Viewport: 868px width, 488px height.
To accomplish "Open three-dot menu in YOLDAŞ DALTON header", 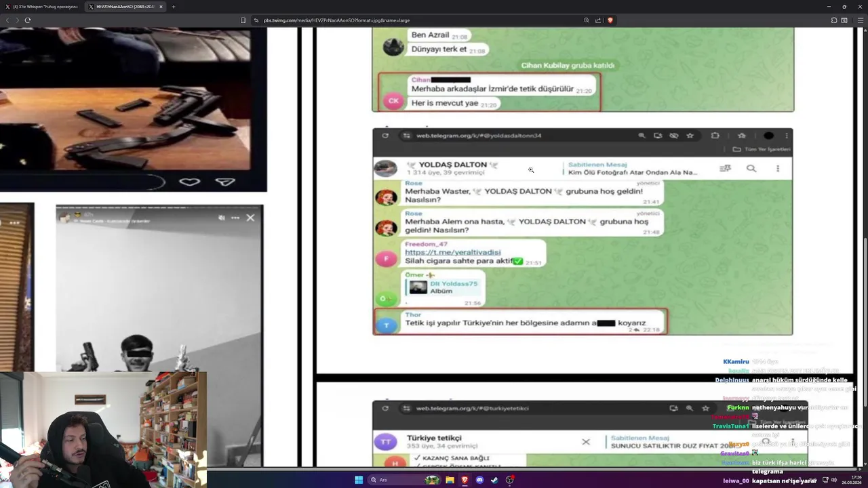I will pos(778,169).
